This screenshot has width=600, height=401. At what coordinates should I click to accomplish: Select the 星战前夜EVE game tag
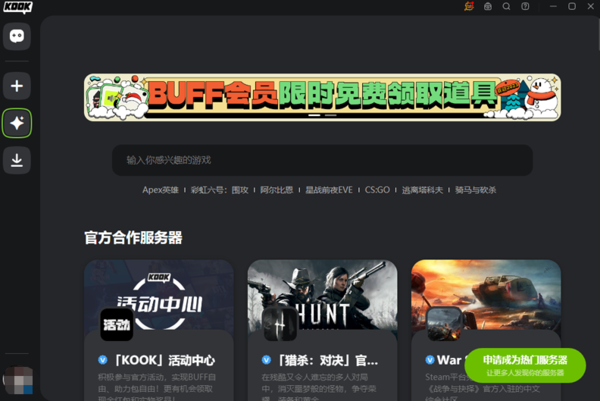(329, 190)
